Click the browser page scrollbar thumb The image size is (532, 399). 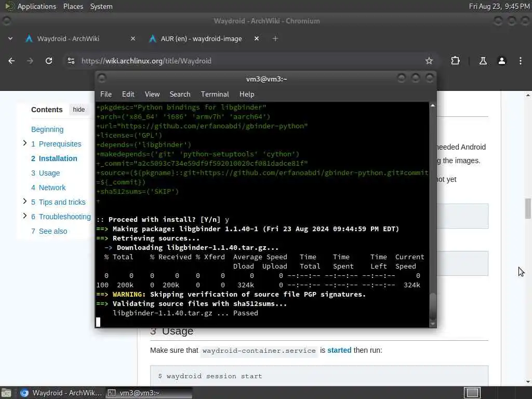coord(528,209)
